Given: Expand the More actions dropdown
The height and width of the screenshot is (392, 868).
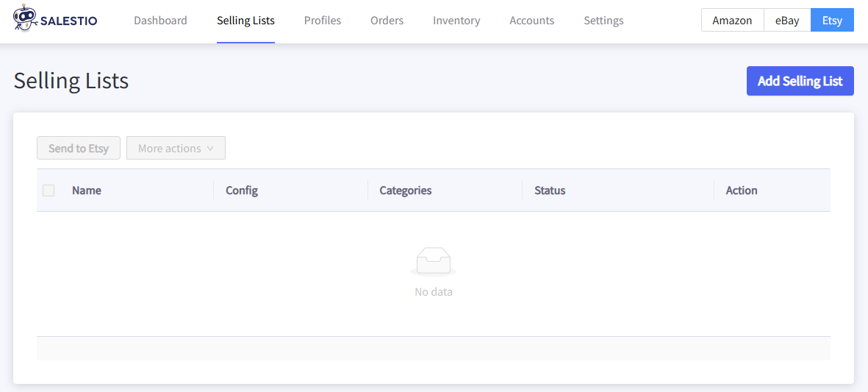Looking at the screenshot, I should coord(176,148).
